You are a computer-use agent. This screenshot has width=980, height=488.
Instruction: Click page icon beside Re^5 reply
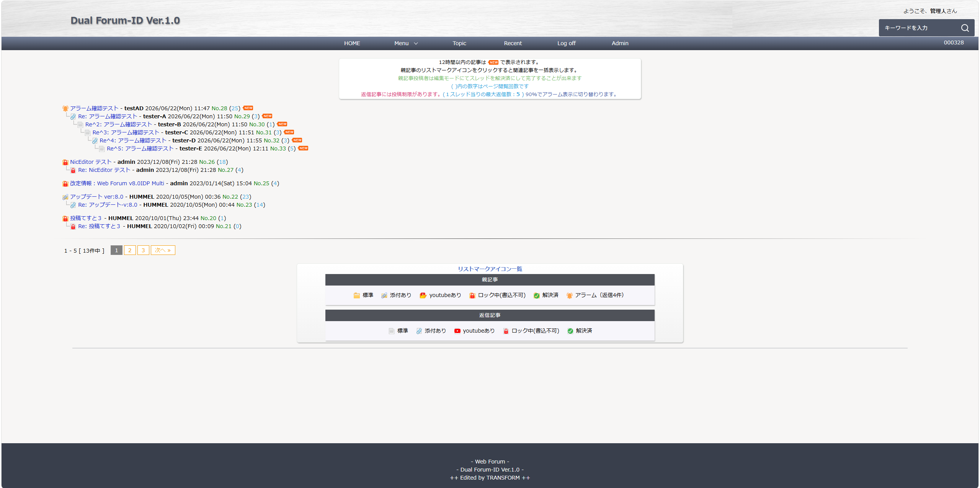(x=102, y=149)
